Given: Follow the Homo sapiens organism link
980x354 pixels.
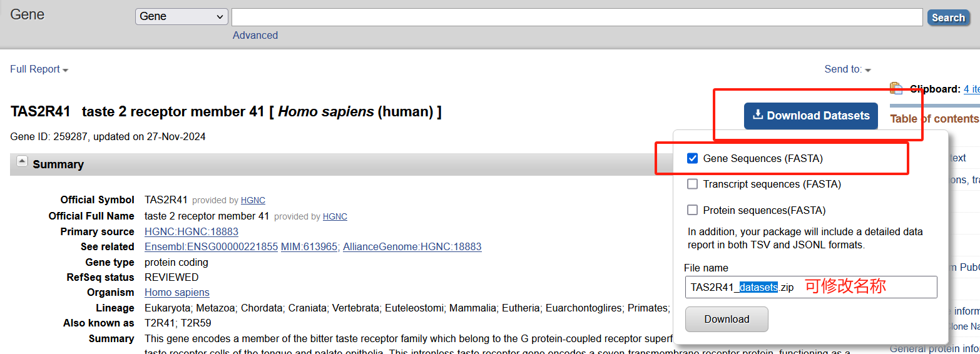Looking at the screenshot, I should (177, 292).
